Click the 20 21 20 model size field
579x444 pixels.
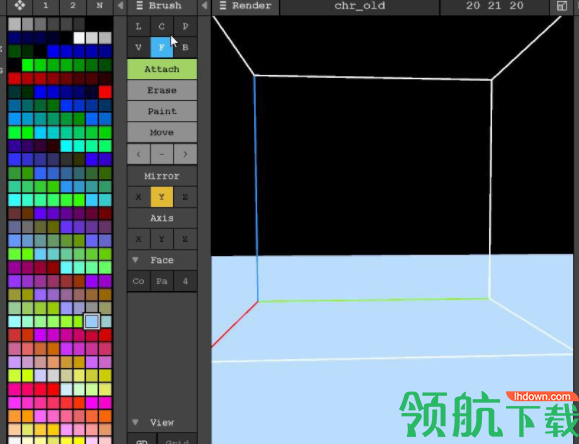(494, 6)
